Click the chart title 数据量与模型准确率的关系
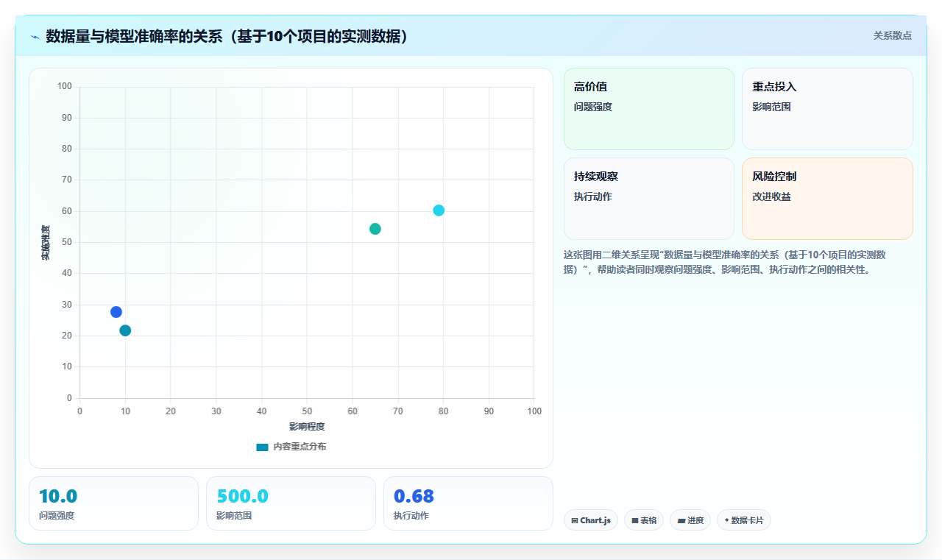The height and width of the screenshot is (560, 942). coord(227,36)
